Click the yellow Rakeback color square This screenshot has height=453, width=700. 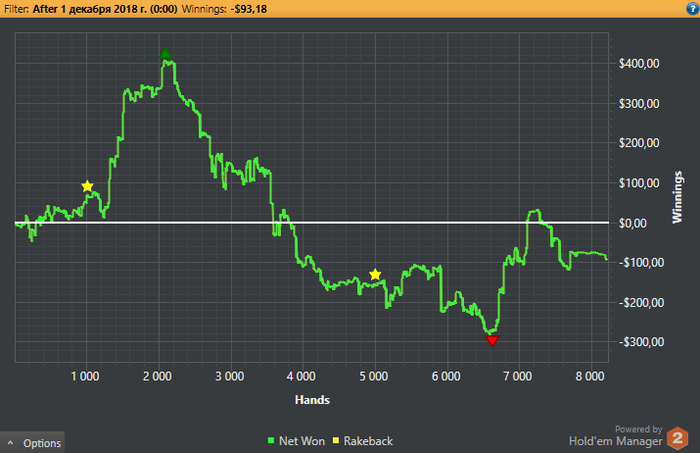tap(336, 441)
